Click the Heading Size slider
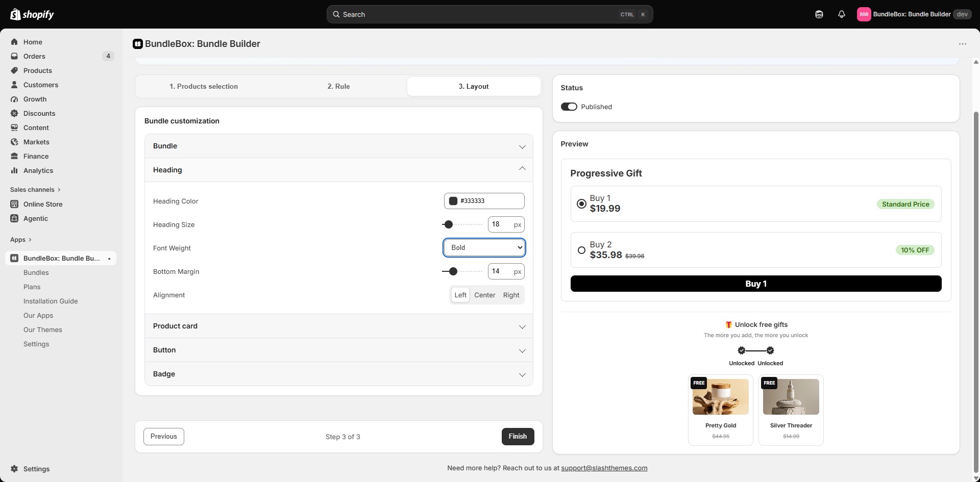 tap(462, 224)
